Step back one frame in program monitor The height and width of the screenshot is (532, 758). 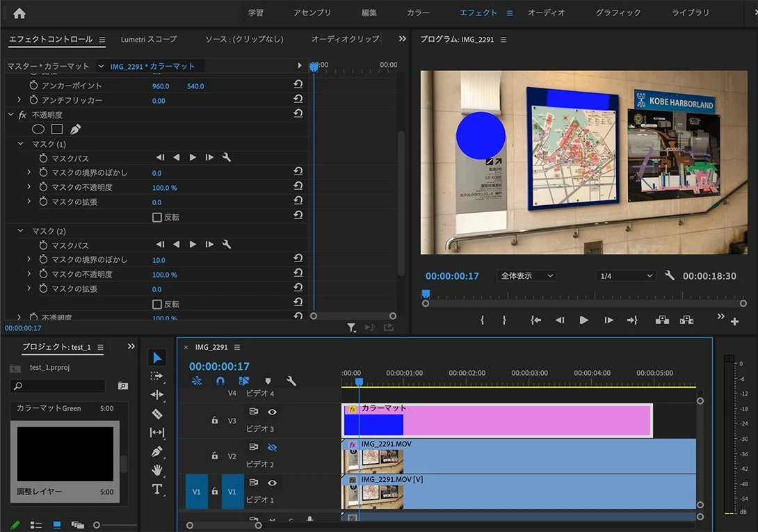tap(560, 320)
